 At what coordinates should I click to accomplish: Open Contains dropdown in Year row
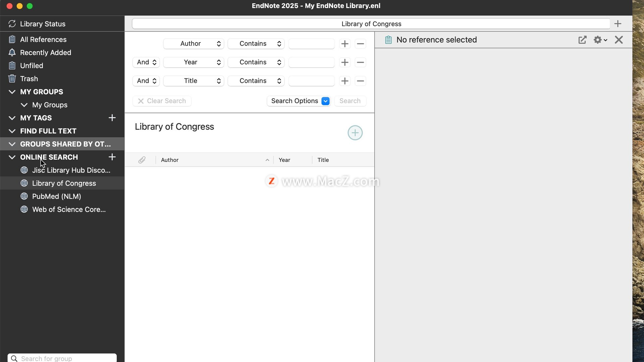(256, 62)
